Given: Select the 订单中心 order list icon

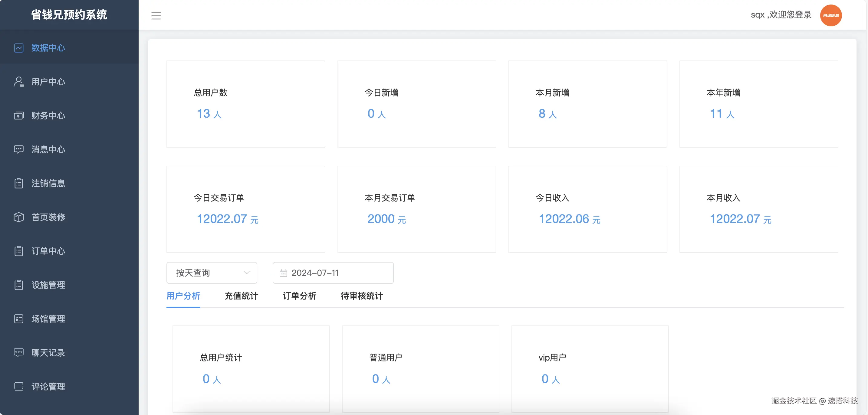Looking at the screenshot, I should click(19, 251).
